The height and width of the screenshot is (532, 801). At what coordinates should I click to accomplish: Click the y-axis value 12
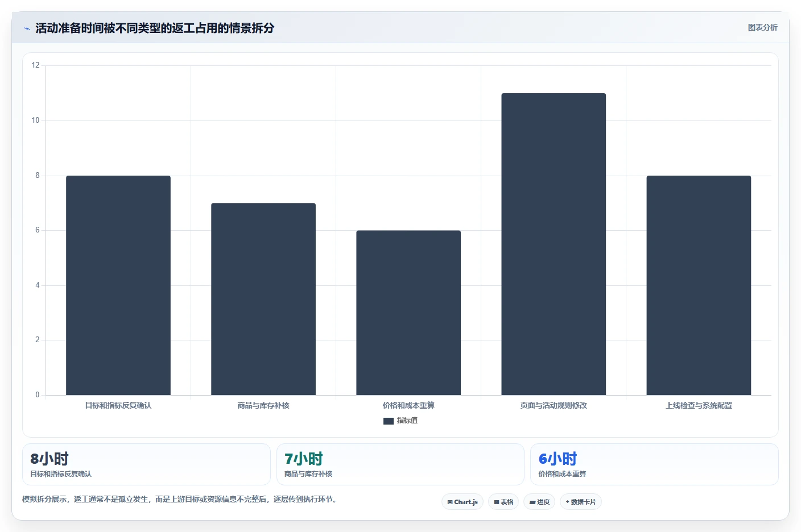coord(36,65)
